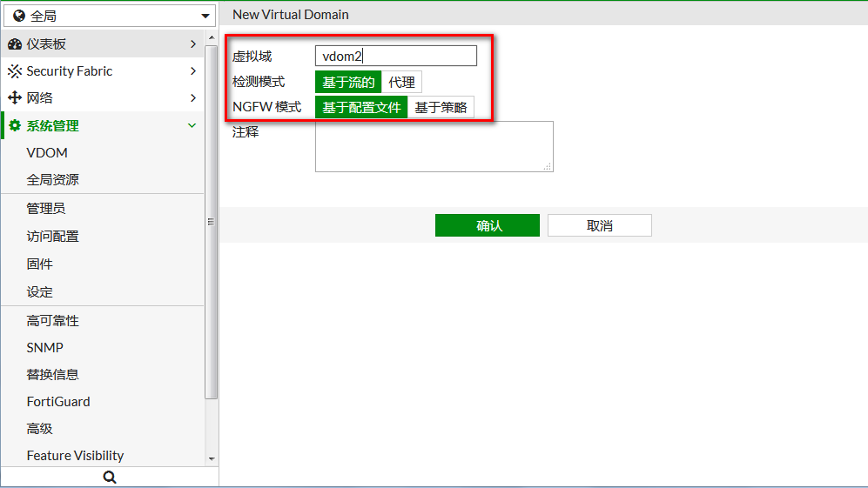868x488 pixels.
Task: Click the 检测模式 label
Action: (259, 82)
